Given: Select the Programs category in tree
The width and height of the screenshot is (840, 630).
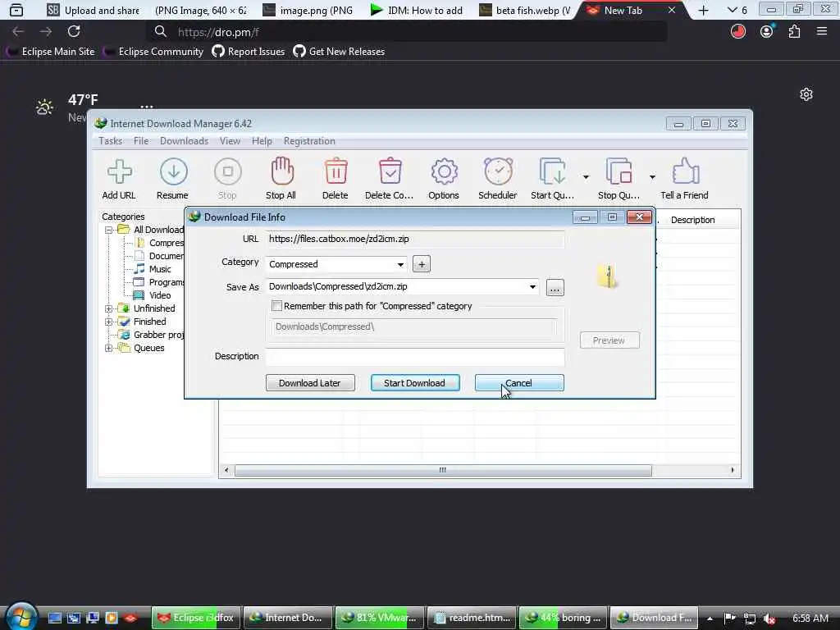Looking at the screenshot, I should tap(166, 282).
